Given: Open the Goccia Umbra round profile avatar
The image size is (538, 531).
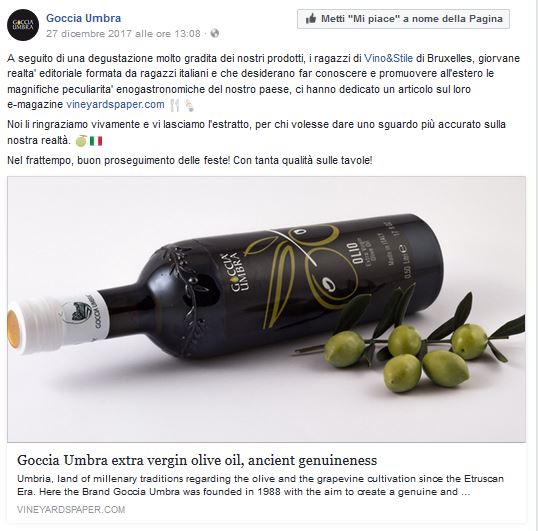Looking at the screenshot, I should [23, 25].
